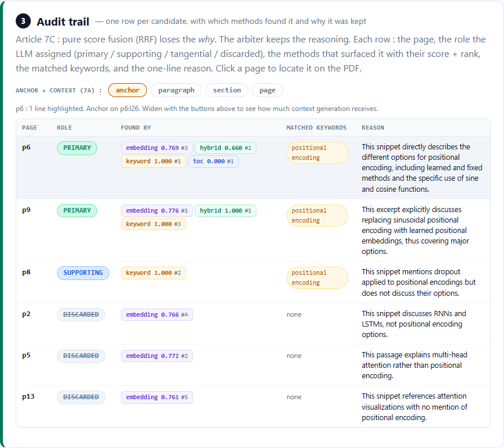Screen dimensions: 504x448
Task: Click the DISCARDED badge for p2
Action: pyautogui.click(x=81, y=314)
